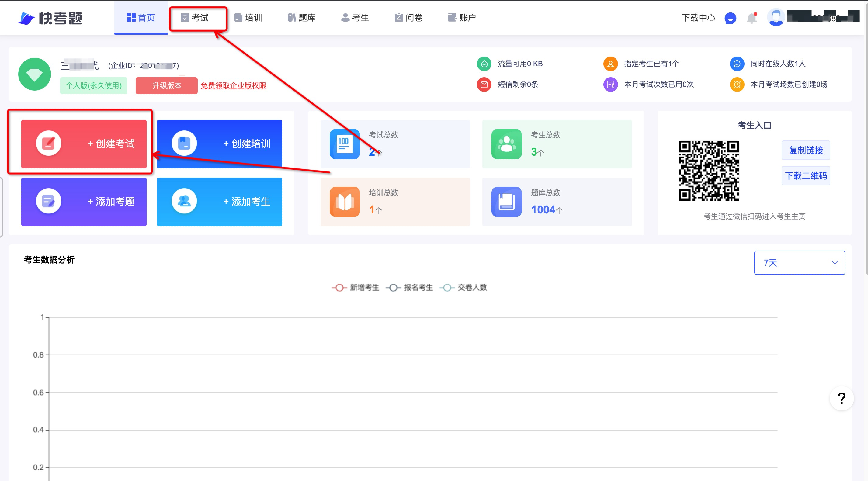Image resolution: width=868 pixels, height=481 pixels.
Task: Click the 指定考生已有1个 text
Action: [x=651, y=64]
